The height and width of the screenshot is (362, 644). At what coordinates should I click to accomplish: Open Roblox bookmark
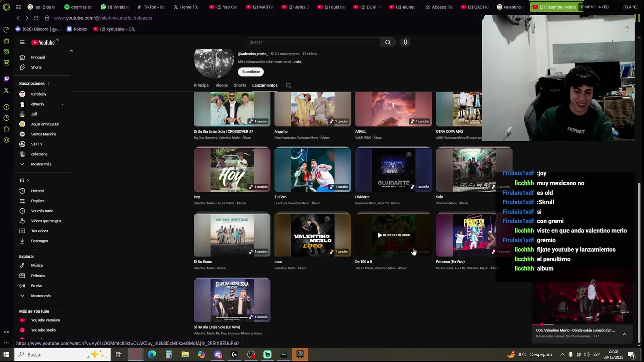[77, 29]
